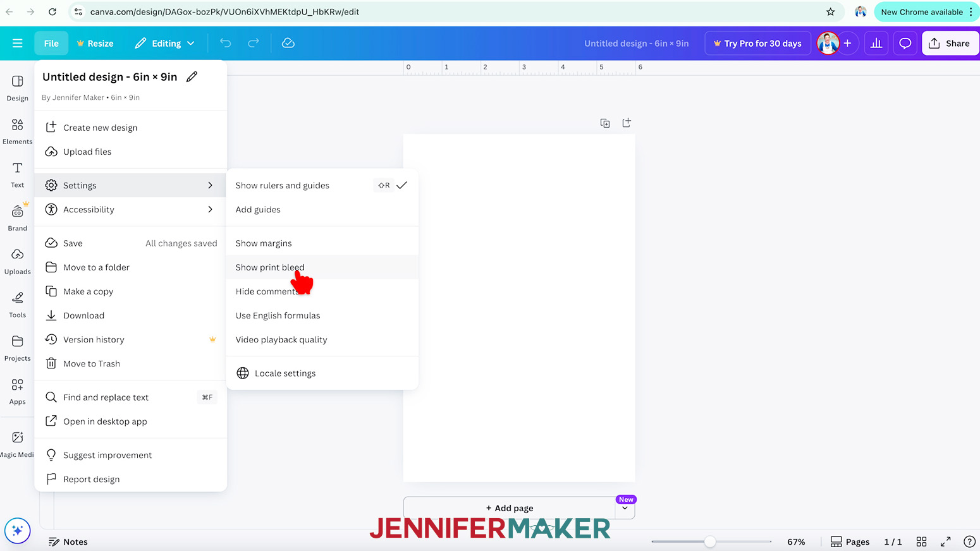Open the File menu
The width and height of the screenshot is (980, 551).
tap(51, 43)
